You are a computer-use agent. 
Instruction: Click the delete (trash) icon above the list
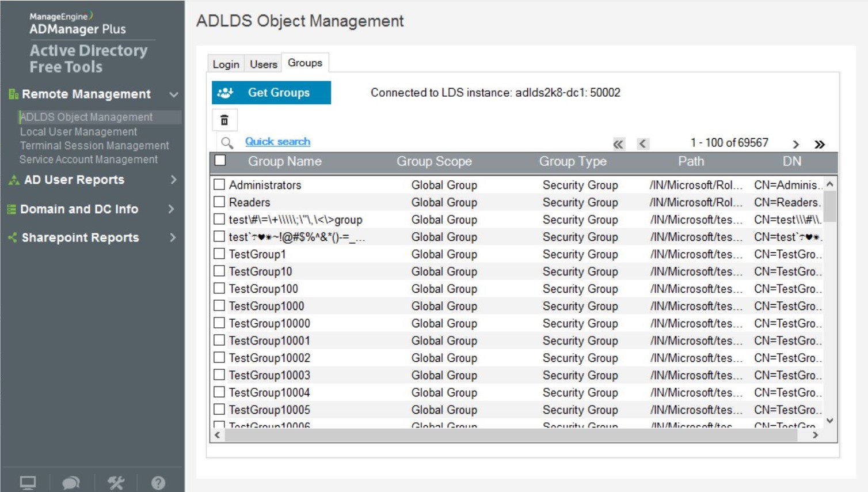(224, 120)
